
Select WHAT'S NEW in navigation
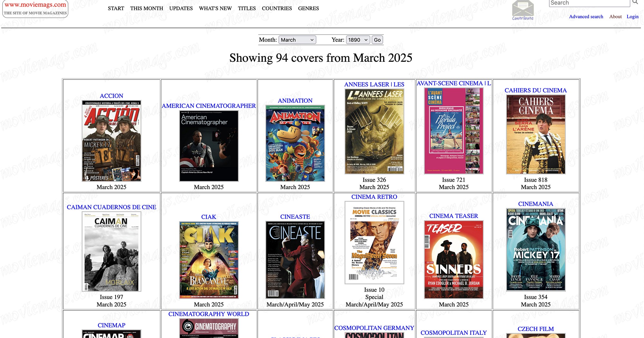pyautogui.click(x=215, y=8)
